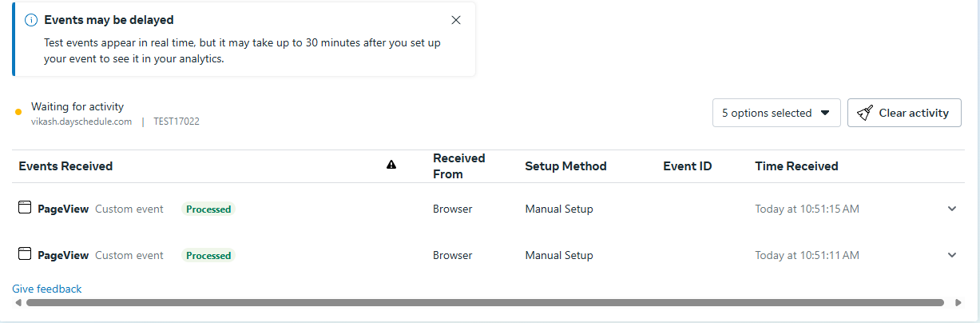Click the Clear activity button
Image resolution: width=980 pixels, height=323 pixels.
(x=904, y=113)
